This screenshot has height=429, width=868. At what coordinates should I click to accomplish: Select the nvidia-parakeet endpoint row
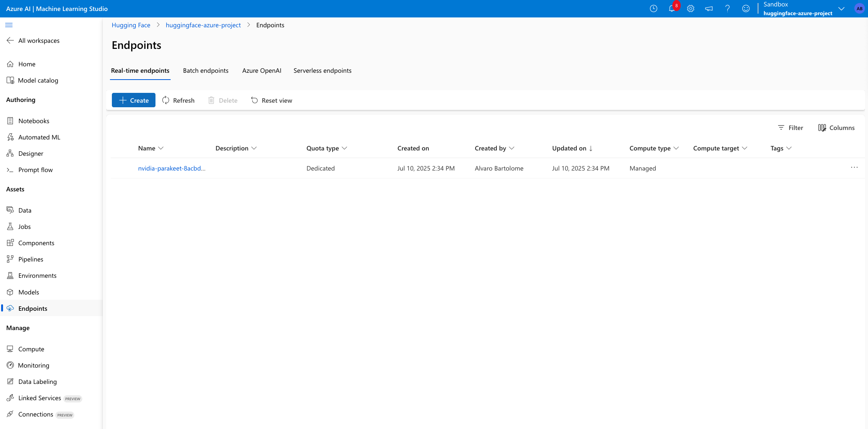(x=124, y=168)
